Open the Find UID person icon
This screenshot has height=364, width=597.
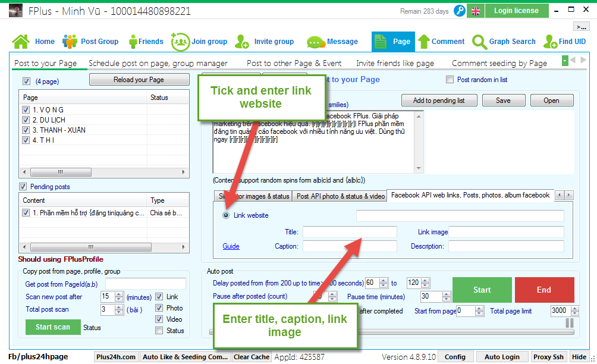550,42
